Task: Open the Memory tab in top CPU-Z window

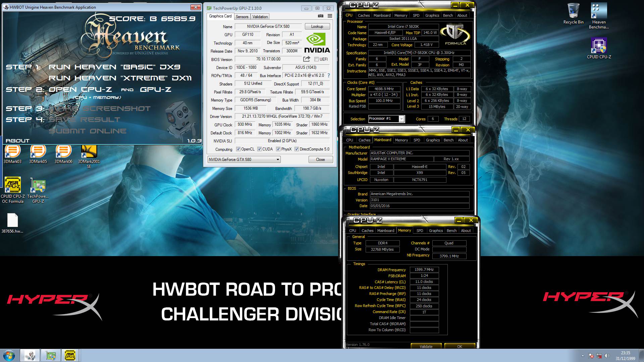Action: [x=401, y=15]
